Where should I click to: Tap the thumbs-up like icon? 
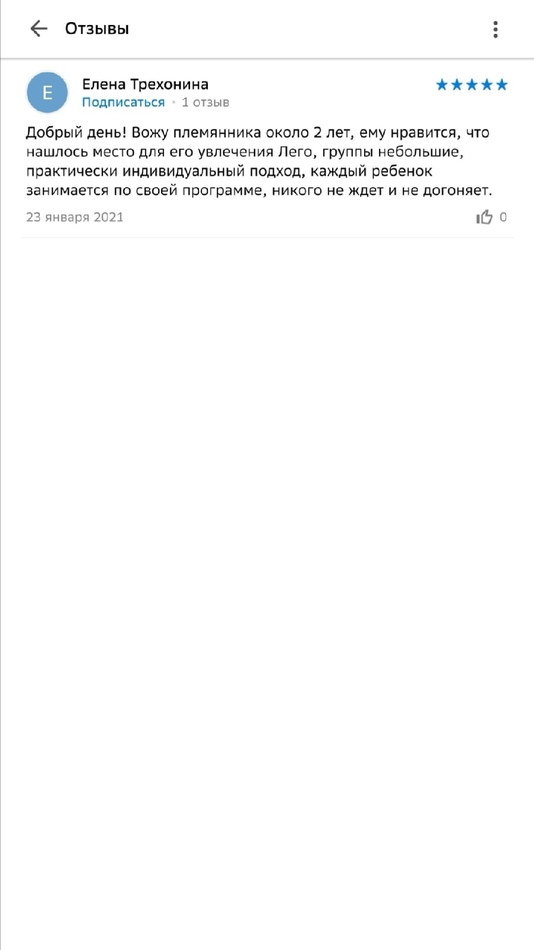tap(484, 217)
